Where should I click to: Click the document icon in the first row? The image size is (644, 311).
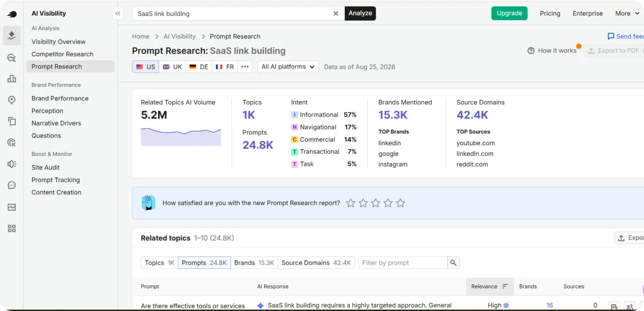pyautogui.click(x=614, y=306)
